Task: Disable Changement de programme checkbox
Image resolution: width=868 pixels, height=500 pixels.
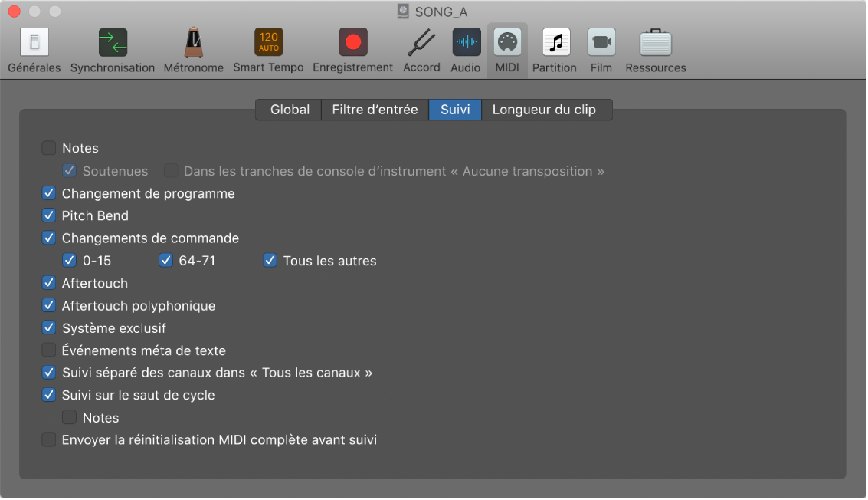Action: tap(49, 193)
